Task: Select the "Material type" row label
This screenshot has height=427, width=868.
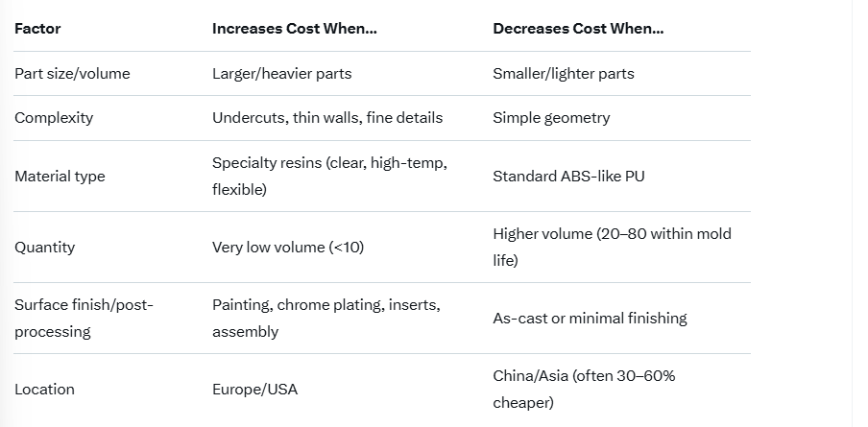Action: [x=60, y=177]
